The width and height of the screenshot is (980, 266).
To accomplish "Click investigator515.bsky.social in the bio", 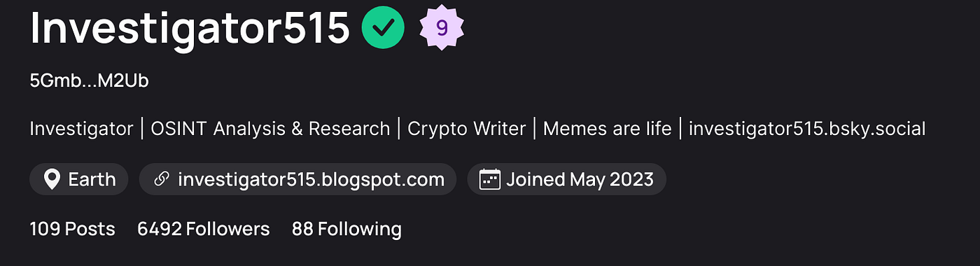I will point(807,129).
